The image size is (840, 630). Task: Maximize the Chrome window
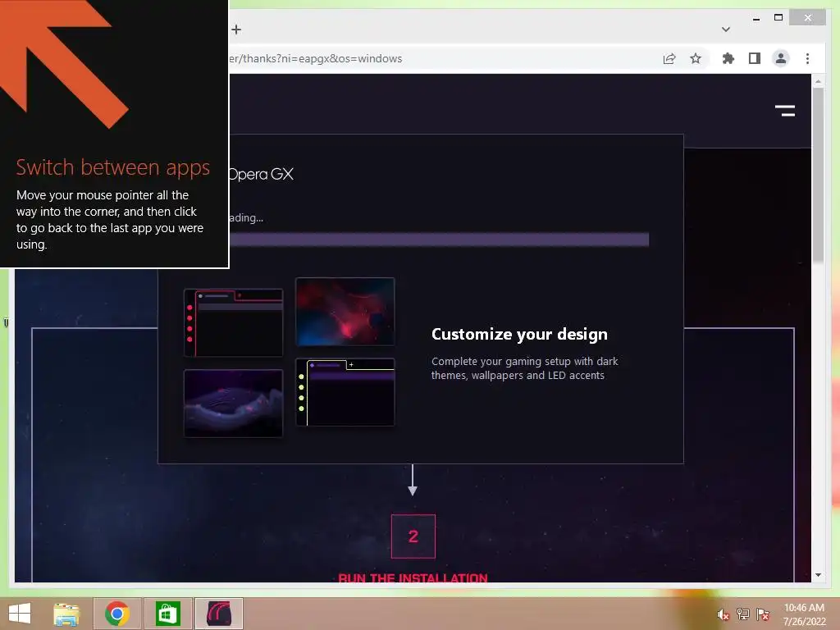click(x=778, y=18)
